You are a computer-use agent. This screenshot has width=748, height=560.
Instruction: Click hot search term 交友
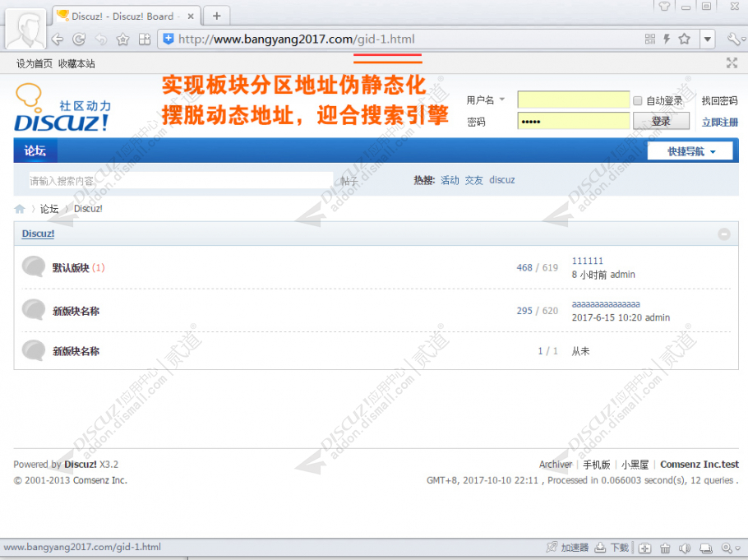[473, 180]
